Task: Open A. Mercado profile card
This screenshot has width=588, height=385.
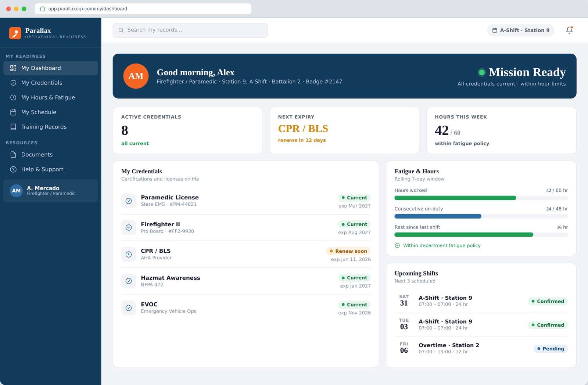Action: [51, 191]
